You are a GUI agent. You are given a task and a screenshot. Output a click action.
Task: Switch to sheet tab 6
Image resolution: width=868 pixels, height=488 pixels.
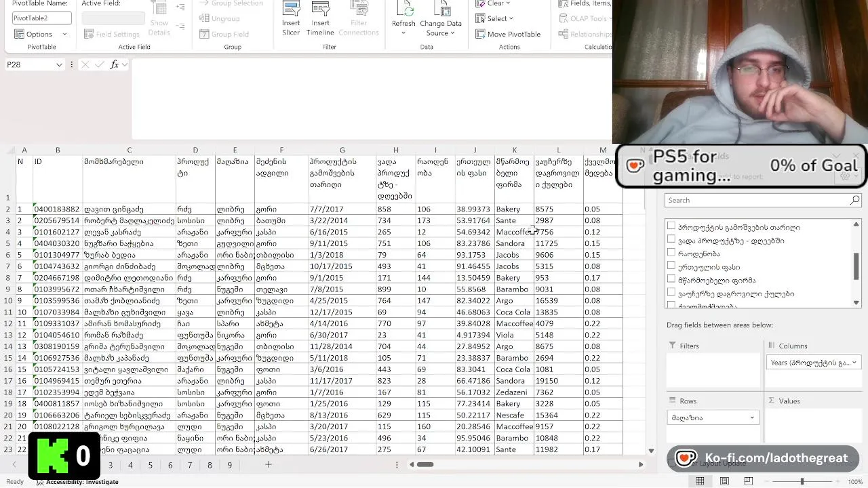170,465
